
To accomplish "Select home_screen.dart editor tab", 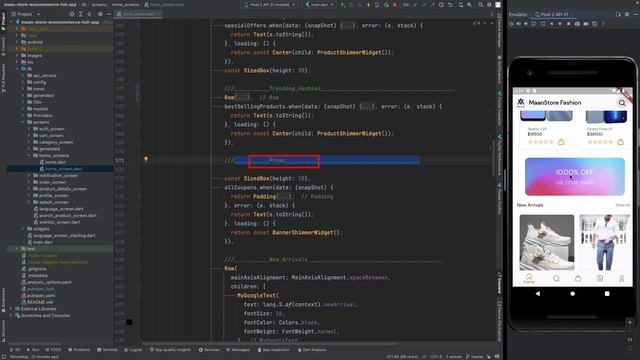I will point(138,14).
